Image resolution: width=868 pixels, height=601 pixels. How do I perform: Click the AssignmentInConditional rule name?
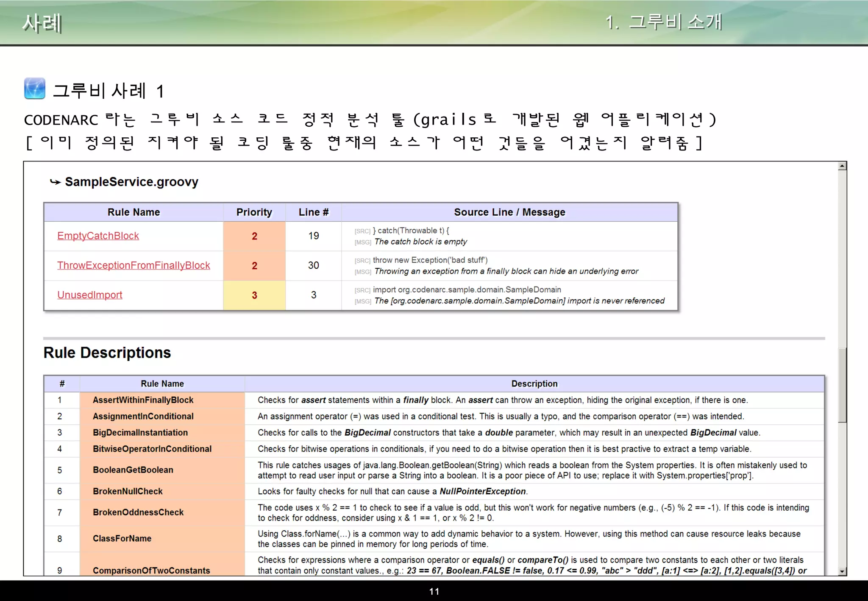[x=143, y=417]
